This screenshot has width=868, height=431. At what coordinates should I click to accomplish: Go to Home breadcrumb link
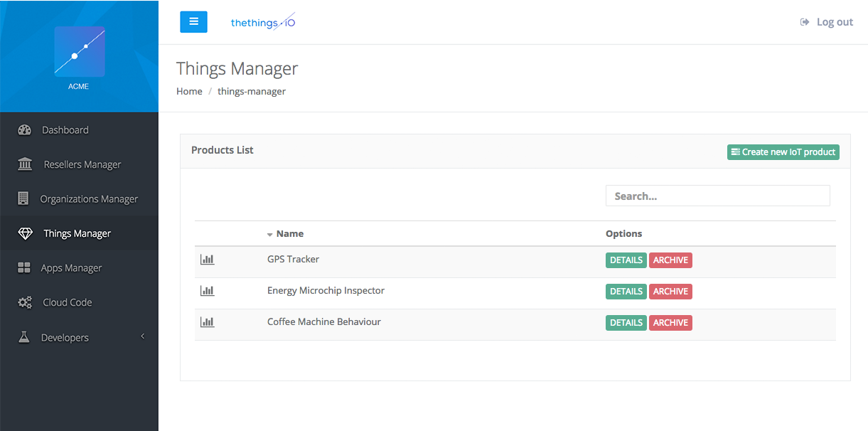(x=189, y=91)
